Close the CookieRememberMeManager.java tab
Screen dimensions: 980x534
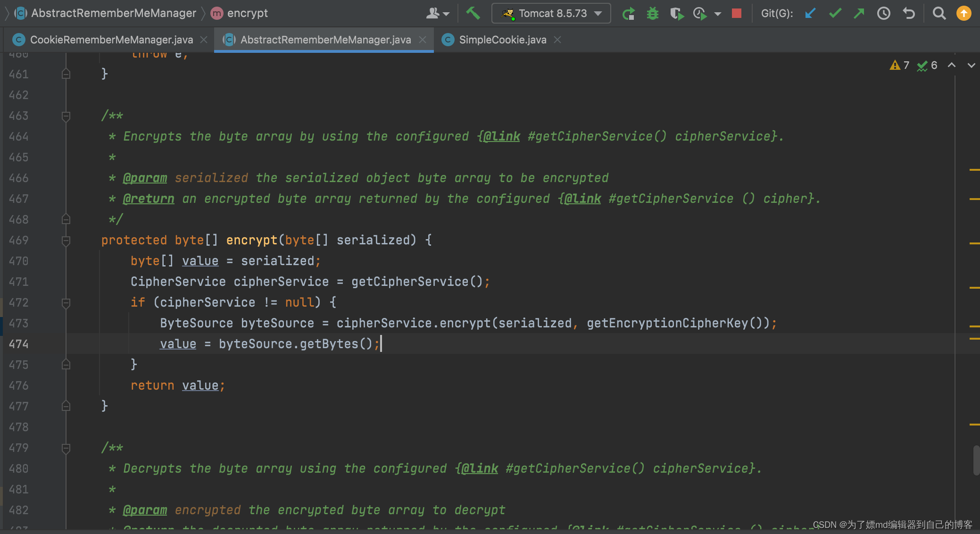[204, 40]
